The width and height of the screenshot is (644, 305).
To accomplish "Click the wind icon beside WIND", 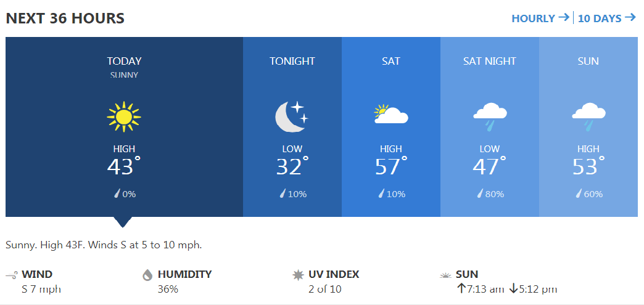I will click(x=12, y=275).
